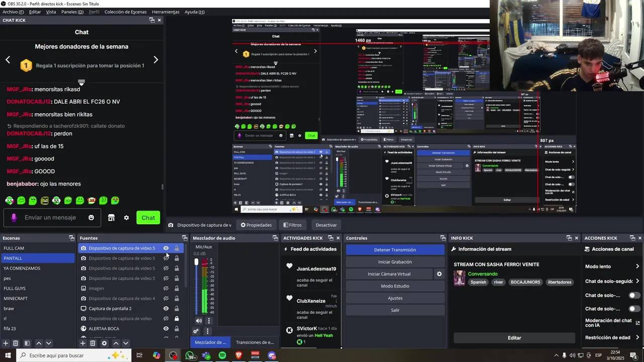Screen dimensions: 644x362
Task: Hide the highlighted video 5 source
Action: (x=166, y=248)
